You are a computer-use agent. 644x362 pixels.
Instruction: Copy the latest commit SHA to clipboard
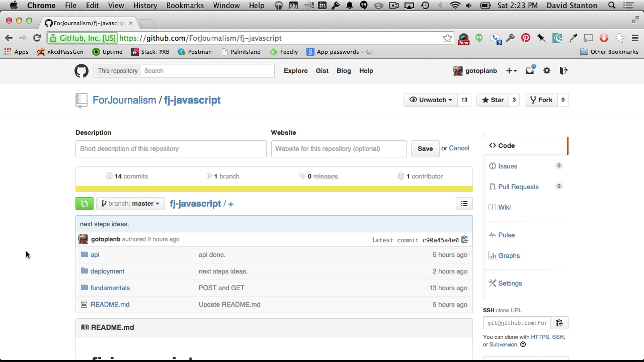[x=465, y=239]
